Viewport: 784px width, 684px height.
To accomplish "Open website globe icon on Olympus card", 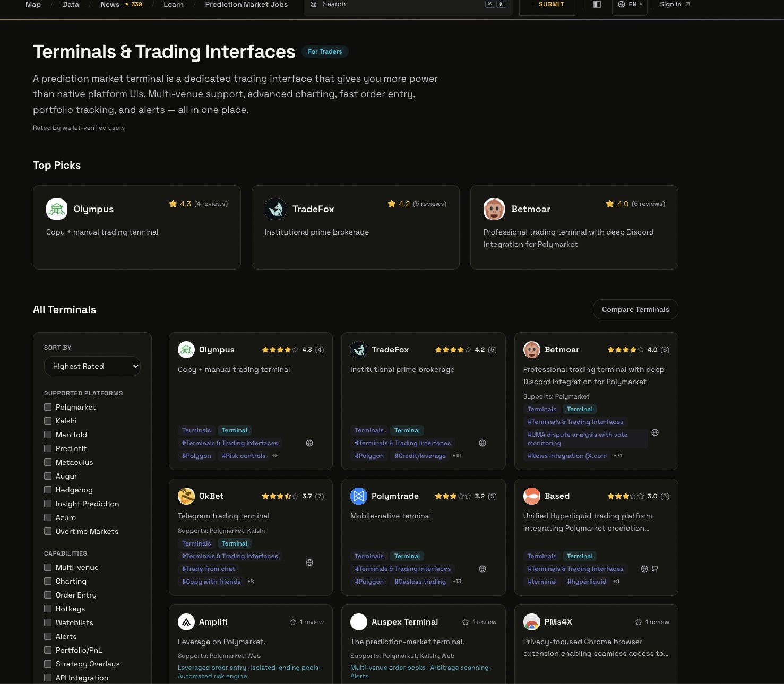I will [x=309, y=443].
